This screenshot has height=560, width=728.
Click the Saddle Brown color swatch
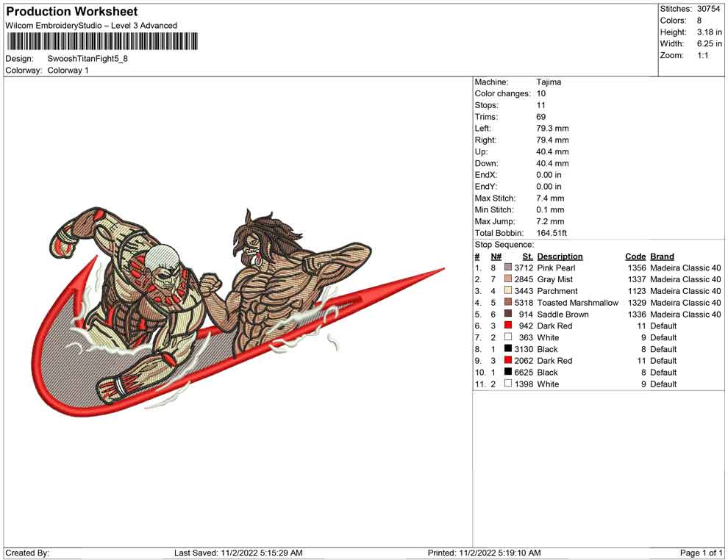point(508,314)
